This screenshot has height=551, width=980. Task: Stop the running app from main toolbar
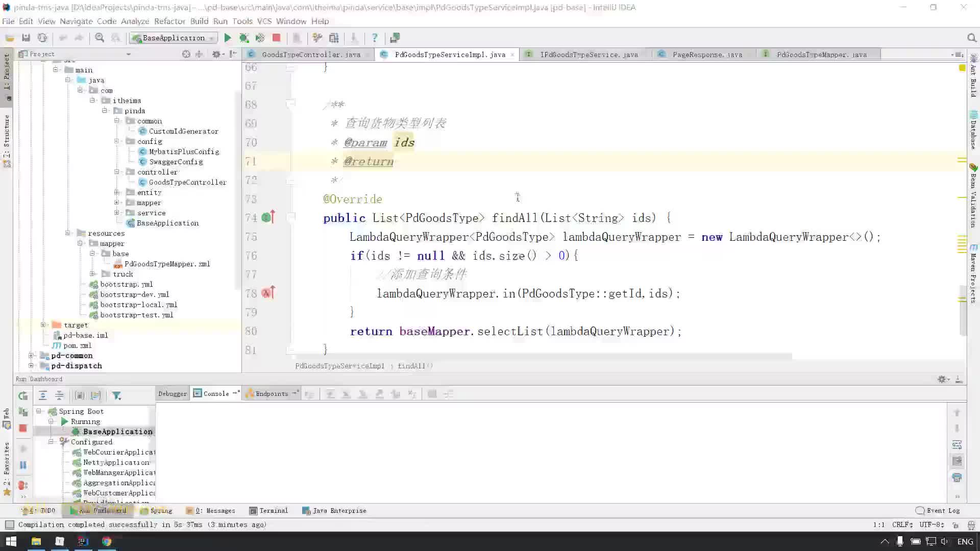pyautogui.click(x=277, y=38)
